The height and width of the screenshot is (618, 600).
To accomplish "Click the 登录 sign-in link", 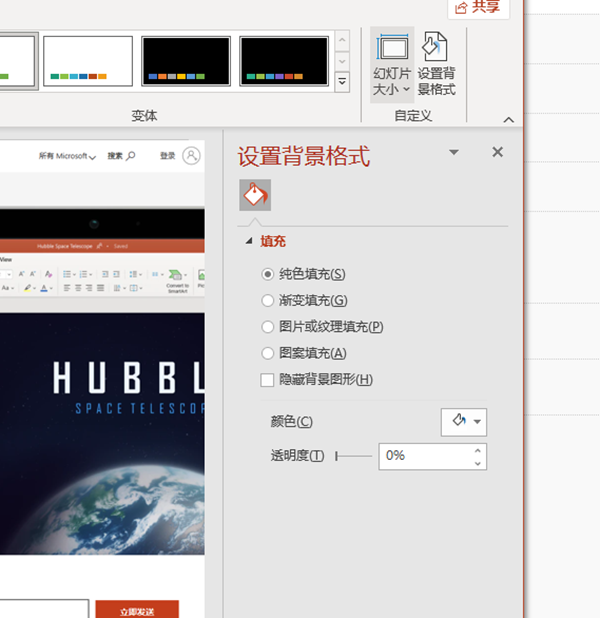I will 168,156.
